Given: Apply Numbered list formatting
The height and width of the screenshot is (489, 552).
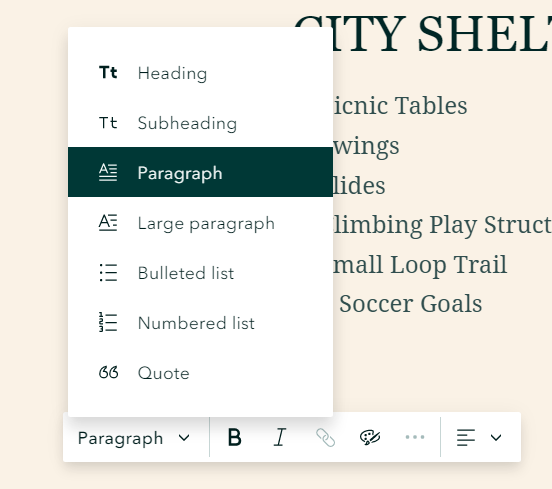Looking at the screenshot, I should coord(200,323).
